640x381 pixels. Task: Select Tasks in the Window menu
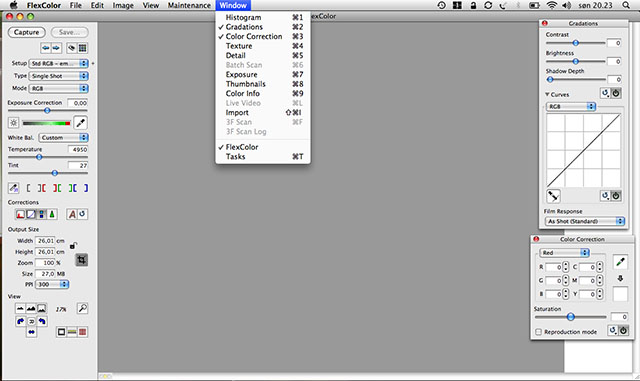click(x=263, y=156)
